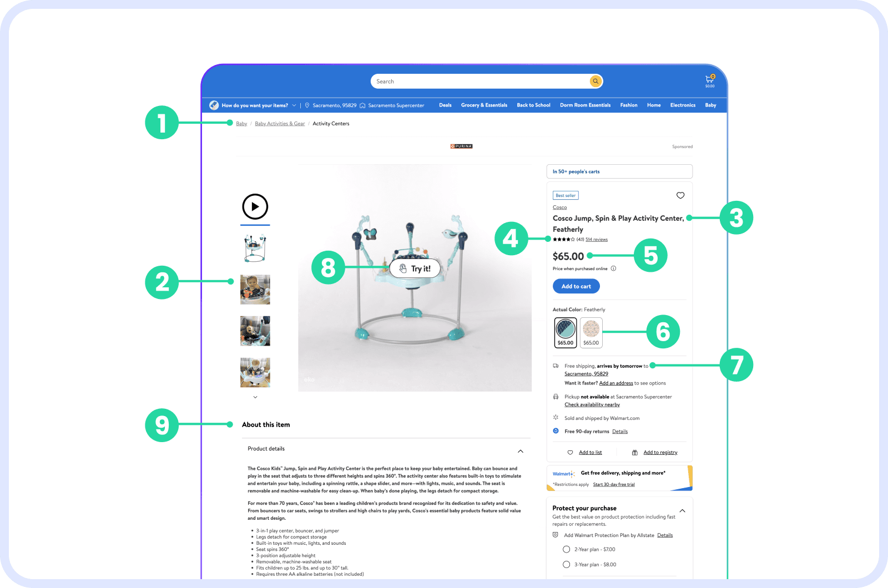Screen dimensions: 888x588
Task: Click the Purina sponsored logo
Action: click(x=461, y=146)
